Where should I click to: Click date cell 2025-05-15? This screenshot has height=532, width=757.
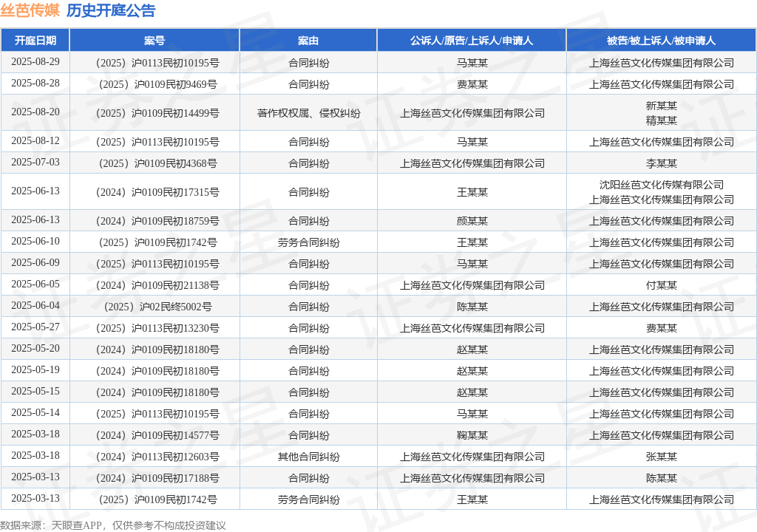pos(35,392)
